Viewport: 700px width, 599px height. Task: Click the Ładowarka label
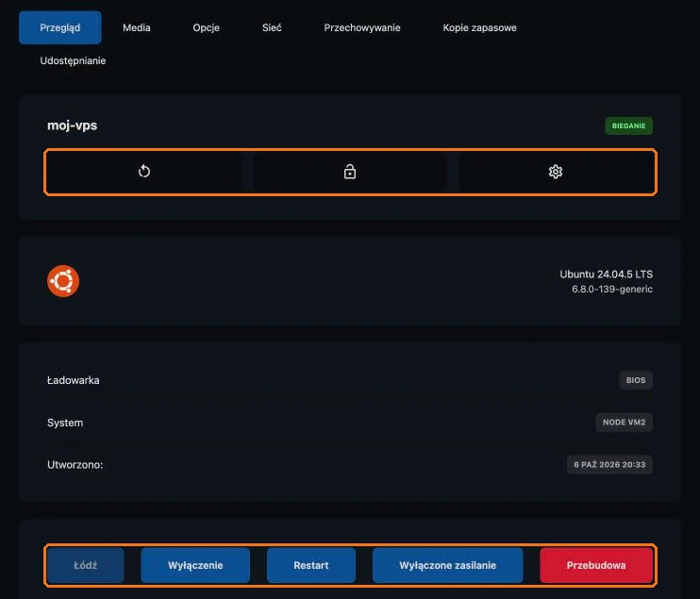coord(74,380)
